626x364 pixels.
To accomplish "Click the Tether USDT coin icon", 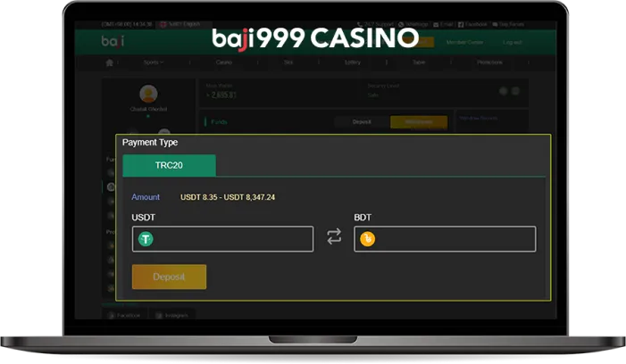I will click(146, 239).
